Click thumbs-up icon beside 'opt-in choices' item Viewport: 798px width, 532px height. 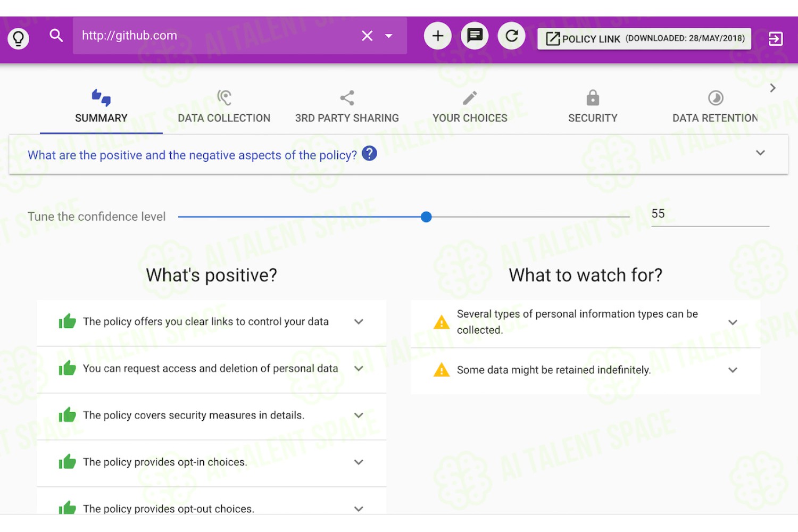tap(68, 461)
